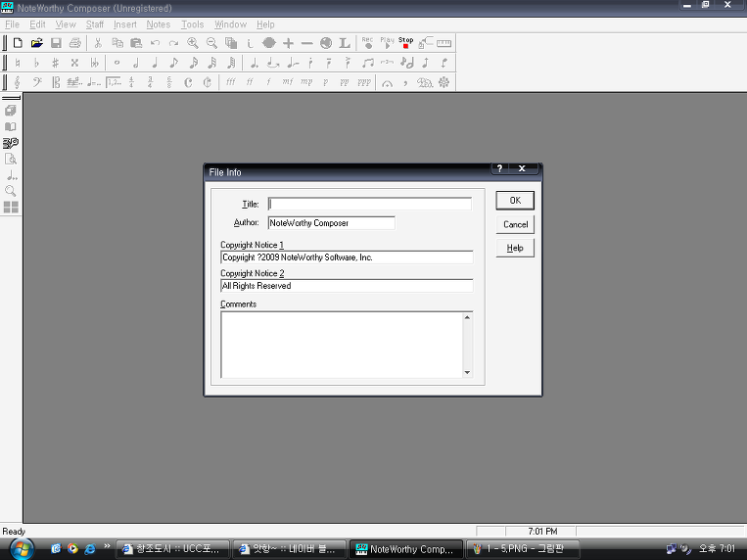Insert the 3/4 time signature icon
This screenshot has height=560, width=747.
pos(151,82)
